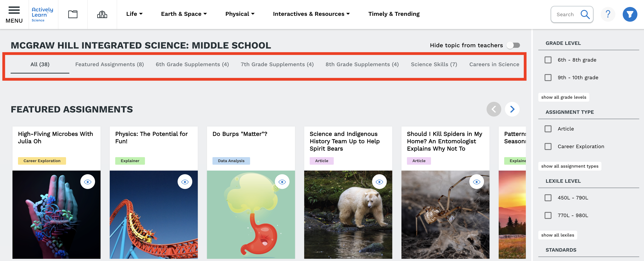Enable the Article assignment type filter
The width and height of the screenshot is (644, 261).
tap(548, 129)
